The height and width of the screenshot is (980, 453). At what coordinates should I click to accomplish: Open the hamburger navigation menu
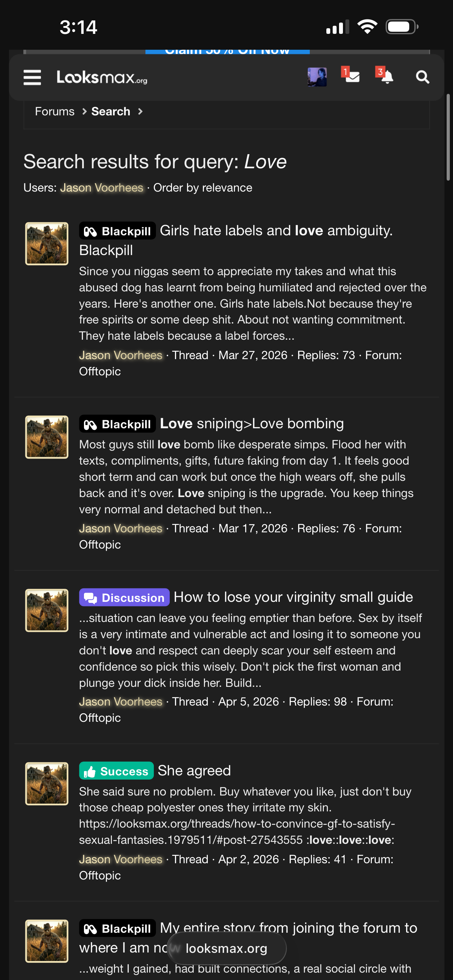coord(32,78)
